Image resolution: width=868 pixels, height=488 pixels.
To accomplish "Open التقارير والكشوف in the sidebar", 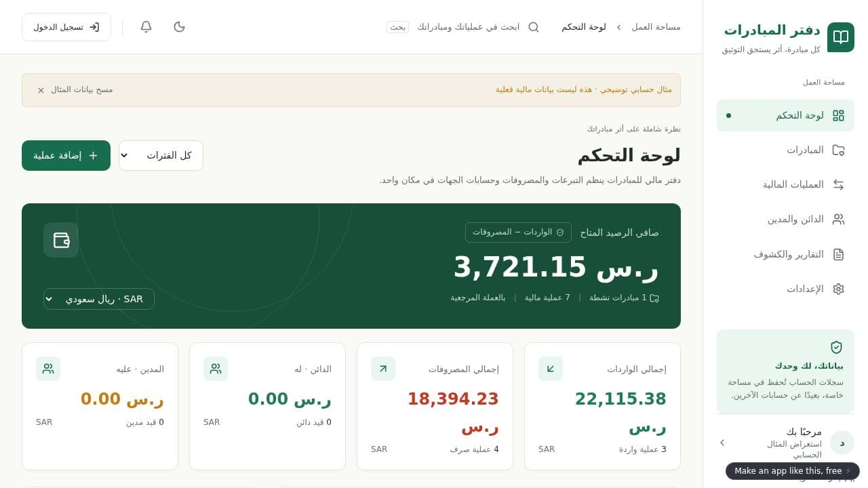I will tap(785, 254).
